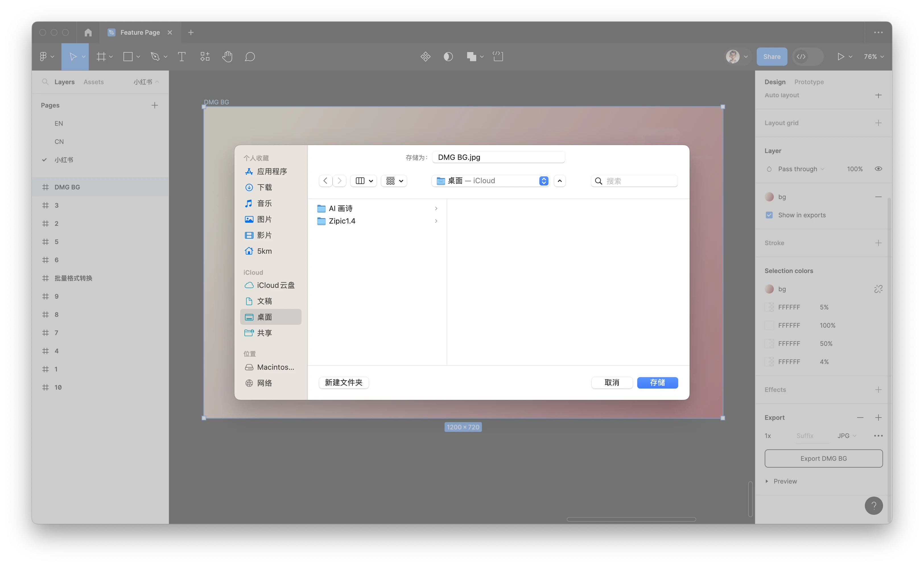Select the Hand tool
The width and height of the screenshot is (924, 566).
(x=227, y=57)
